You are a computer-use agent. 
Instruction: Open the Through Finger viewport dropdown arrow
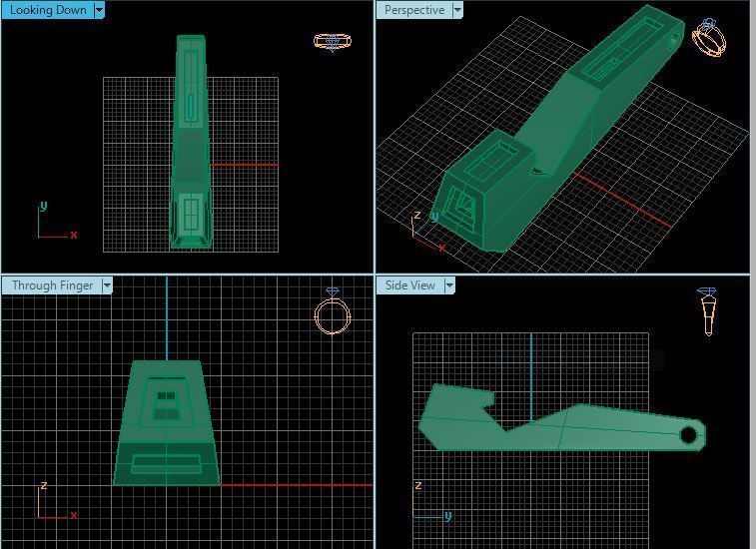point(107,285)
